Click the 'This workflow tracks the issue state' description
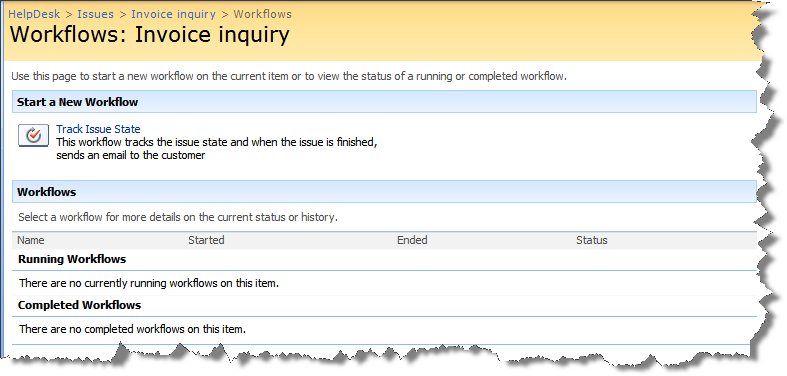 (217, 149)
